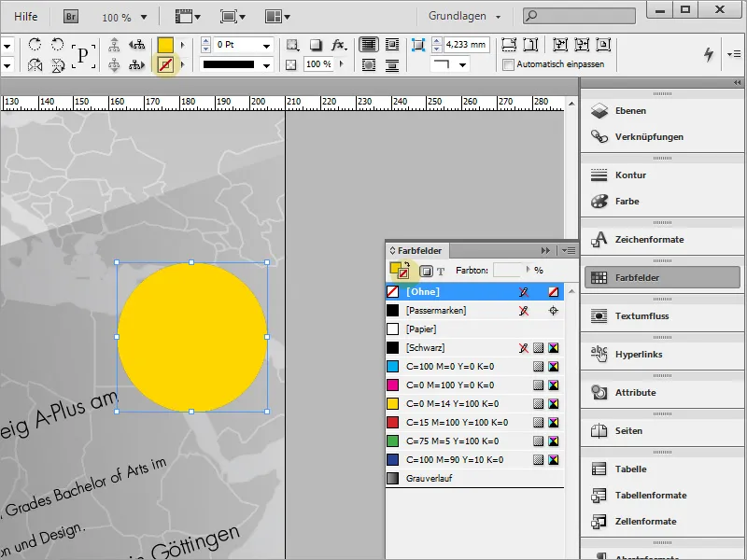Toggle formatting affects text (T) in Farbfelder

click(441, 272)
